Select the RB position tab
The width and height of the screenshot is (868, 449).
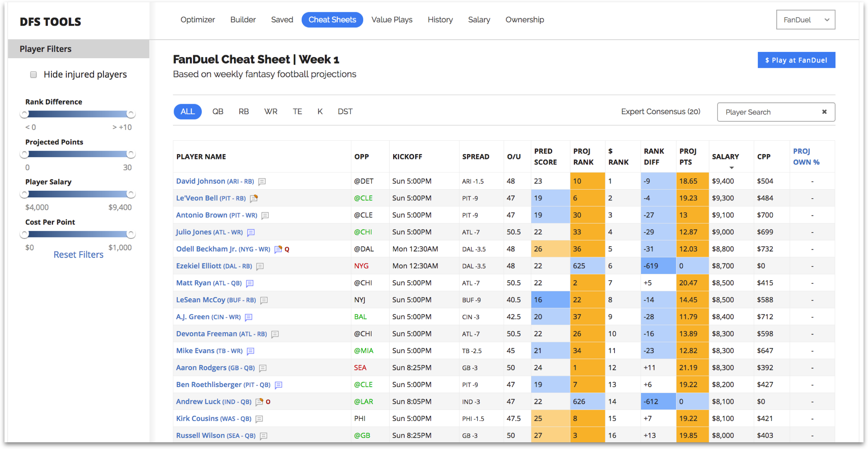point(243,112)
